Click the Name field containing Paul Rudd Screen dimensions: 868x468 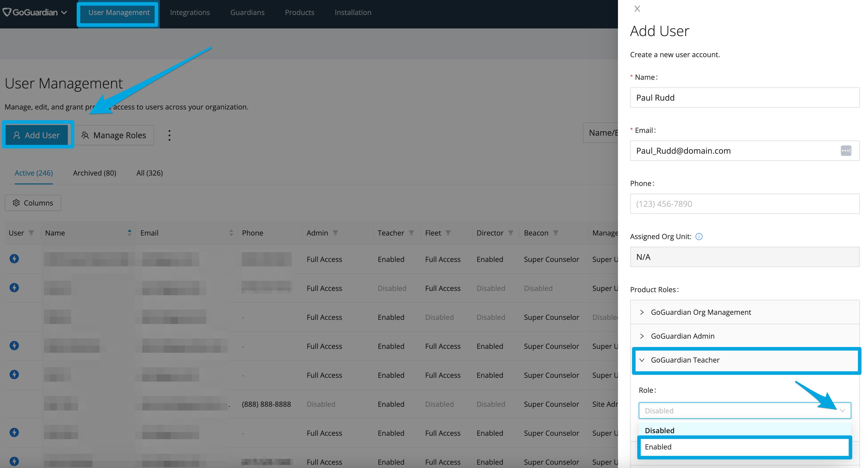(745, 98)
